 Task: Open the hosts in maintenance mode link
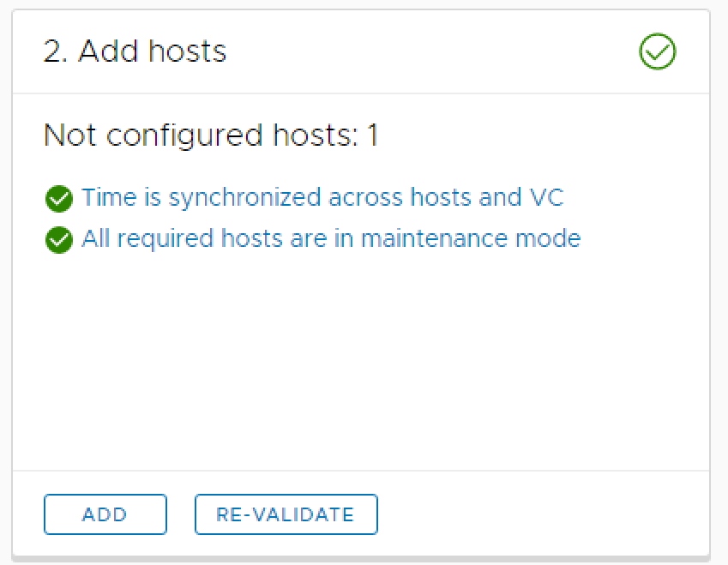point(331,238)
